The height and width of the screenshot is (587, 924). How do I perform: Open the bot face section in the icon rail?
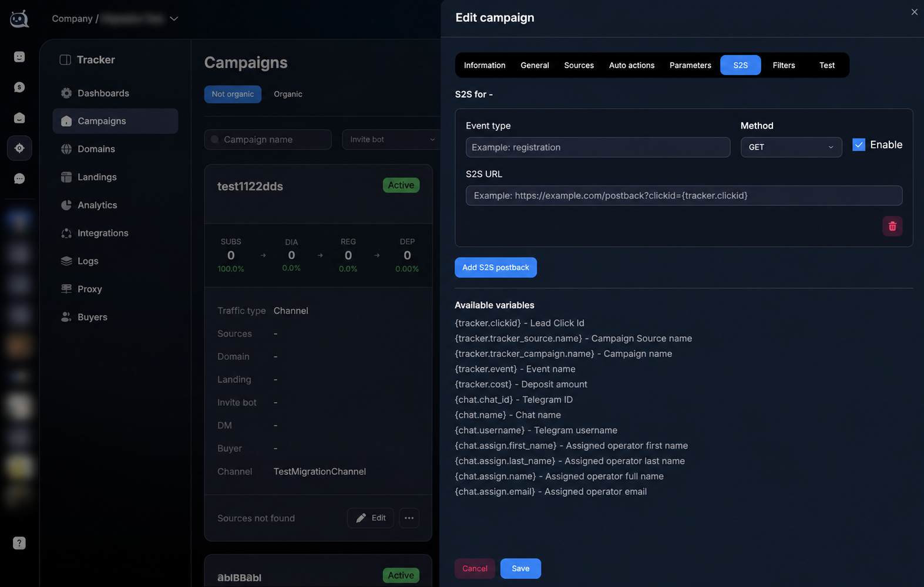(x=19, y=57)
